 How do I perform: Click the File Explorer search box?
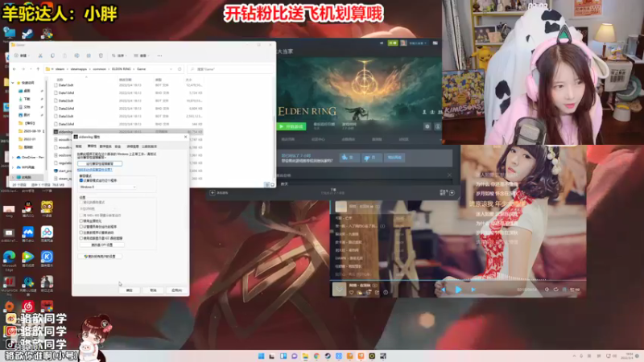click(x=230, y=69)
